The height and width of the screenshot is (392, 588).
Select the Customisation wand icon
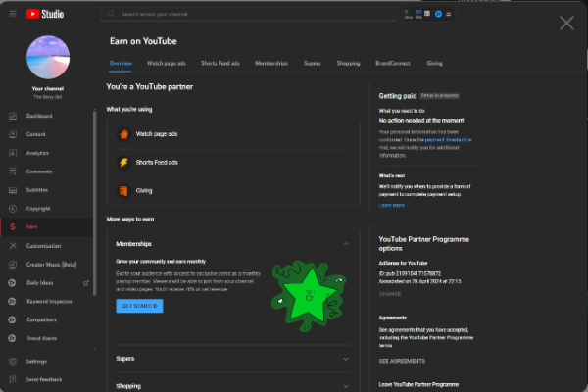click(x=13, y=245)
